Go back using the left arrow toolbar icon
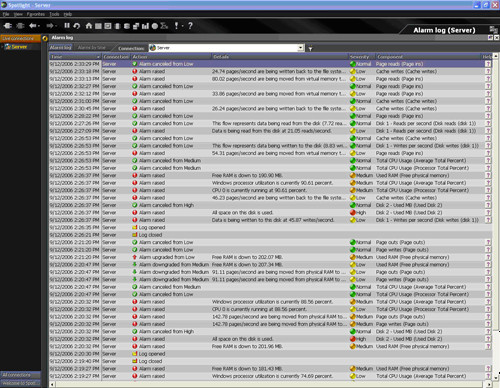 click(x=33, y=26)
